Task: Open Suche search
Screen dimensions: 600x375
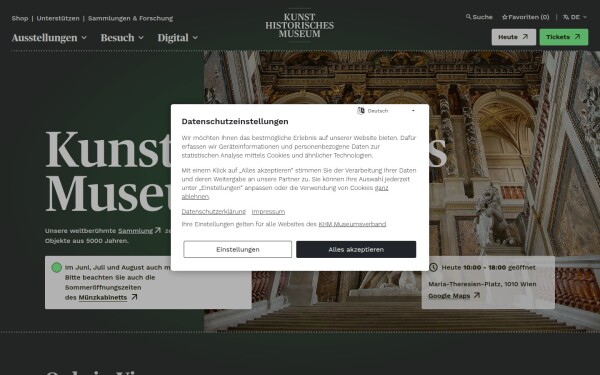Action: (479, 17)
